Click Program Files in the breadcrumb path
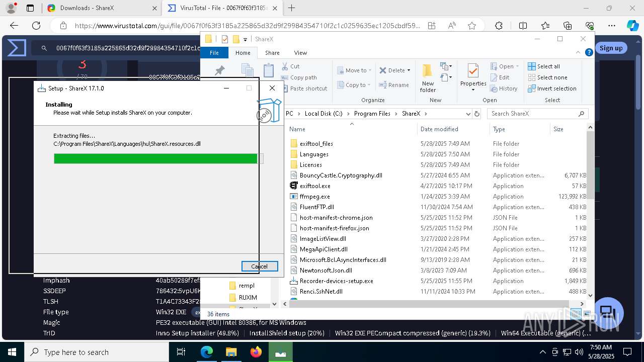The image size is (644, 362). pyautogui.click(x=372, y=114)
